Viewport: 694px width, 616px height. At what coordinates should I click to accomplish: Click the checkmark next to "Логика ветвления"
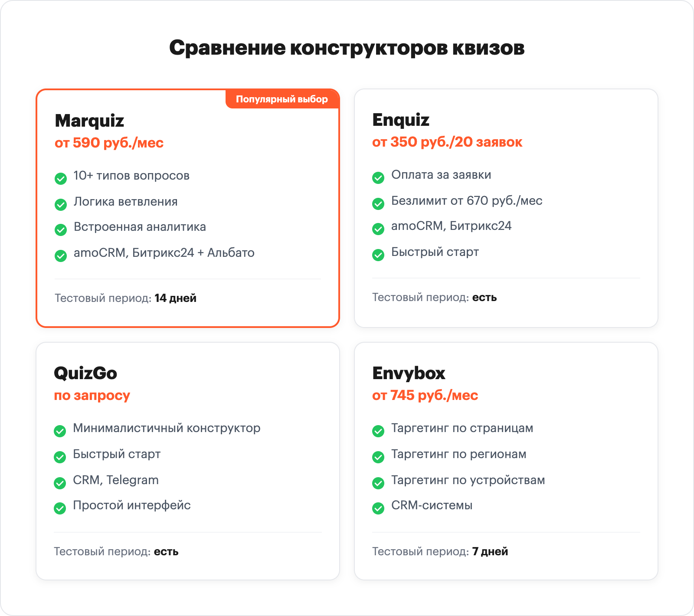(60, 204)
